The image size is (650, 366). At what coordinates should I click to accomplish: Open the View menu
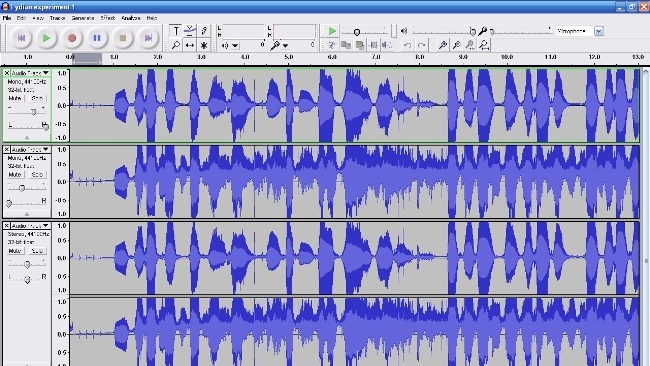[38, 18]
